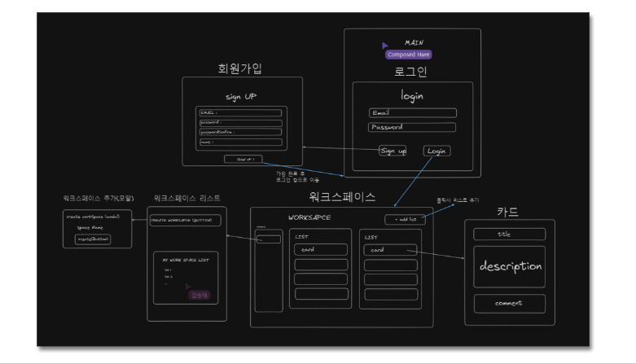Click the + add list button
636x364 pixels.
pyautogui.click(x=405, y=220)
